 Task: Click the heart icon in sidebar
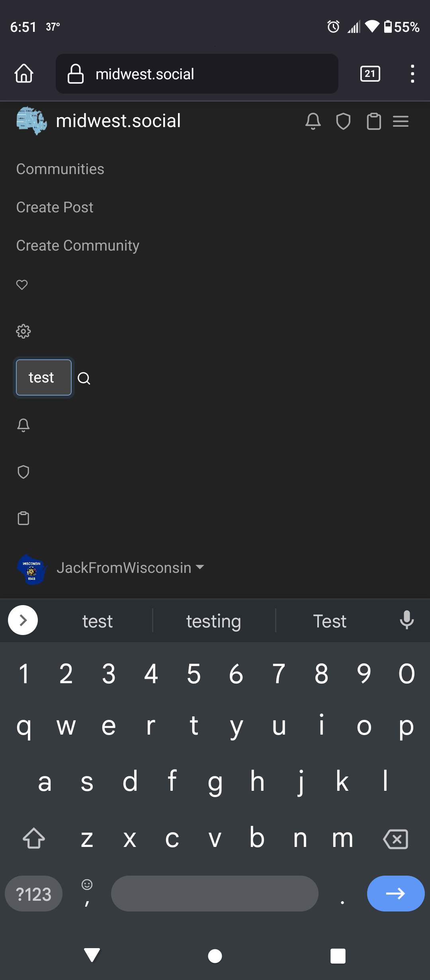[22, 284]
